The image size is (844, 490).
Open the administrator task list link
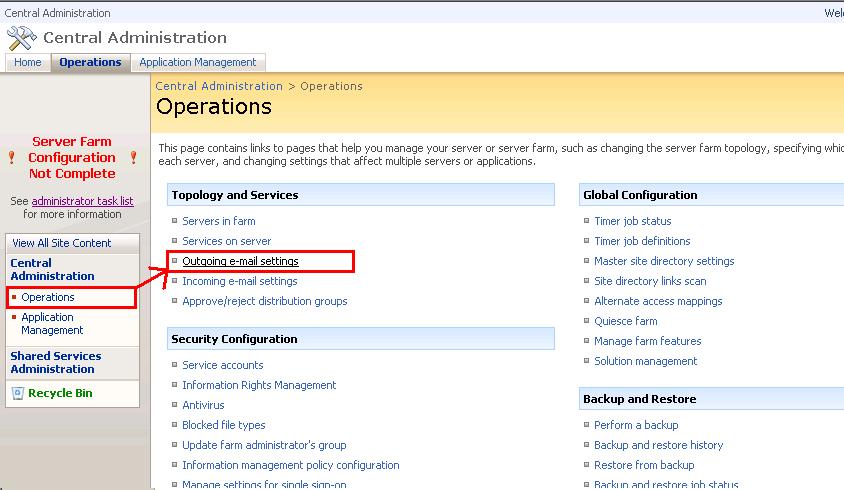point(82,201)
